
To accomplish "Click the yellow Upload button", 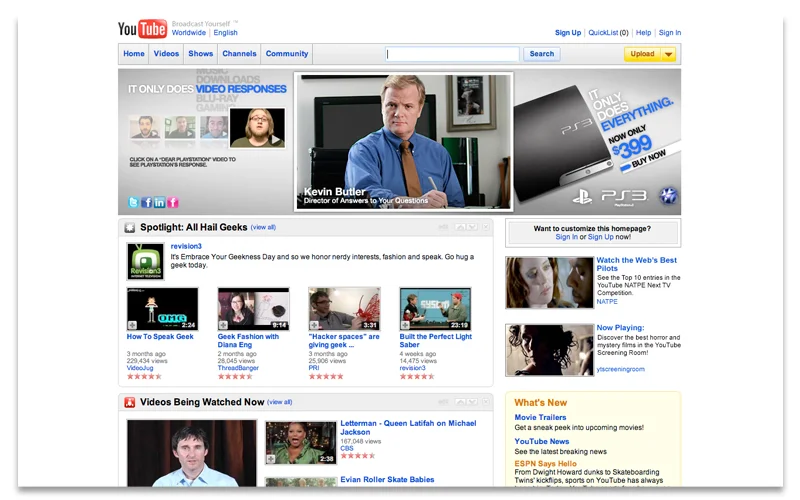I will 642,54.
